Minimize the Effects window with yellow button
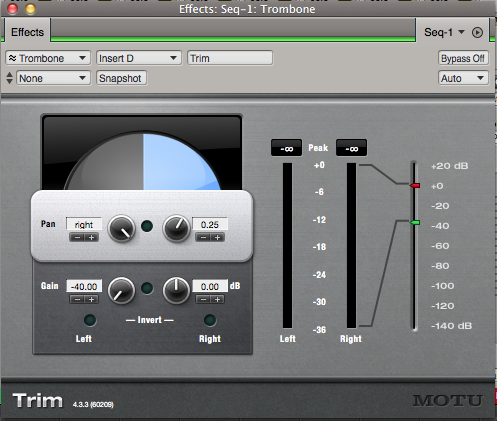The height and width of the screenshot is (421, 497). [x=30, y=8]
